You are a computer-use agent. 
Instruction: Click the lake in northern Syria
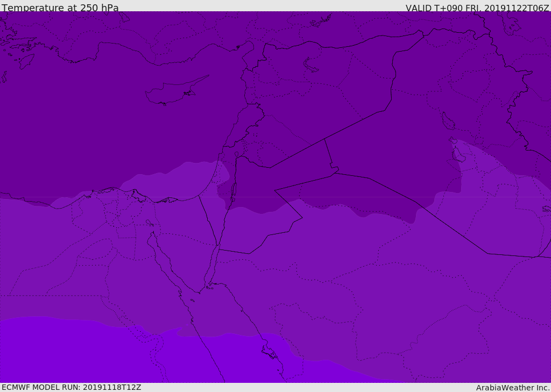pyautogui.click(x=311, y=65)
